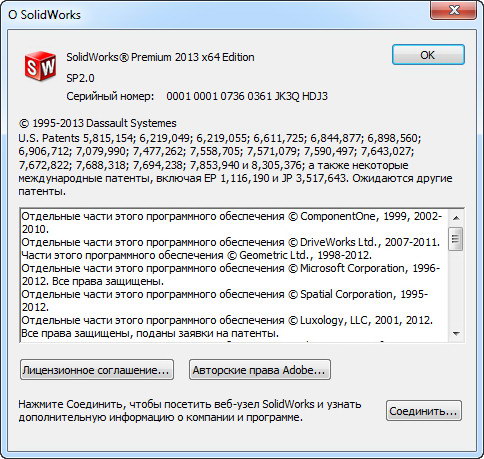Click the scrollbar thumb in copyright box
The image size is (484, 459).
456,239
